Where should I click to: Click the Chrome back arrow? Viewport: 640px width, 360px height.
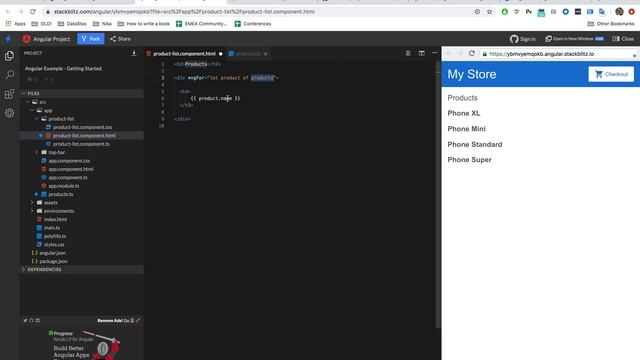8,12
